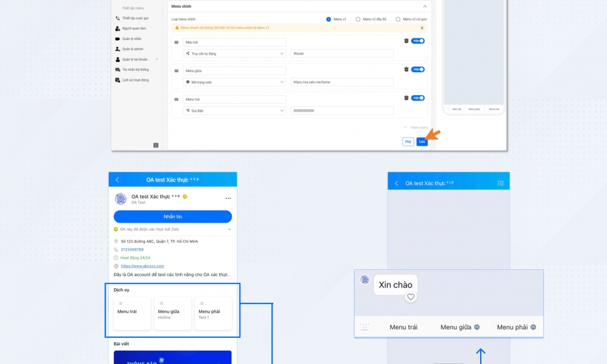The height and width of the screenshot is (364, 607).
Task: Grab the drag handle of Menu giữa row
Action: coord(177,70)
